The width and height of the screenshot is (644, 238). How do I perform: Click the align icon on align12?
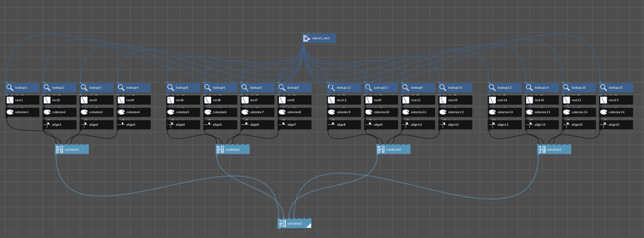click(492, 124)
